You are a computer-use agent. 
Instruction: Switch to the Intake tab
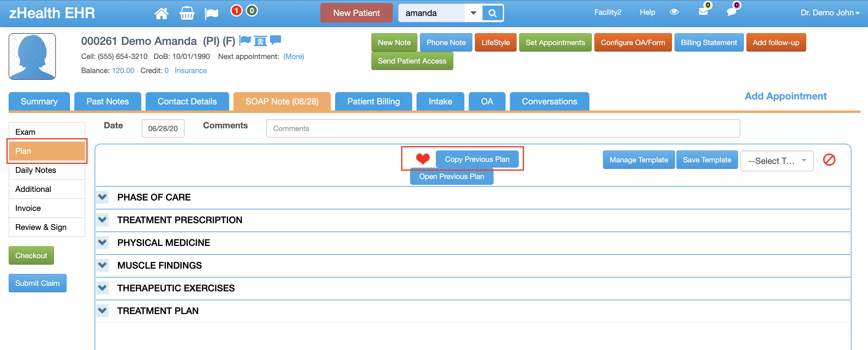coord(440,101)
